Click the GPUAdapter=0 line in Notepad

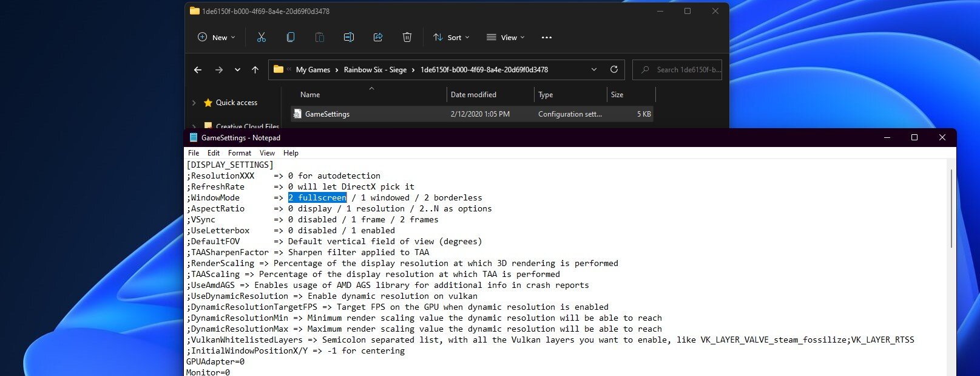(215, 361)
